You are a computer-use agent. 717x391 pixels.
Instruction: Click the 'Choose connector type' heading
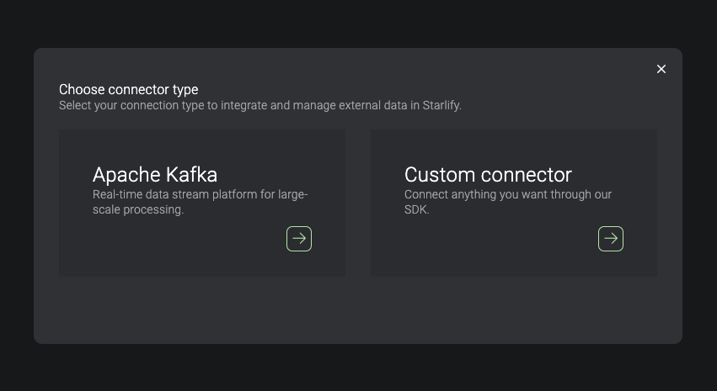pos(128,89)
